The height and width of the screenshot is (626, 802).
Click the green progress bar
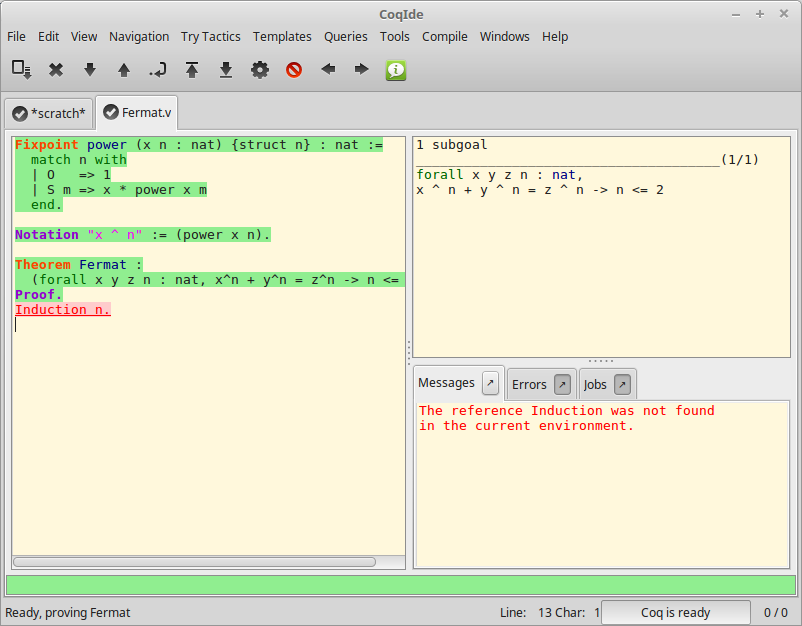click(x=400, y=583)
